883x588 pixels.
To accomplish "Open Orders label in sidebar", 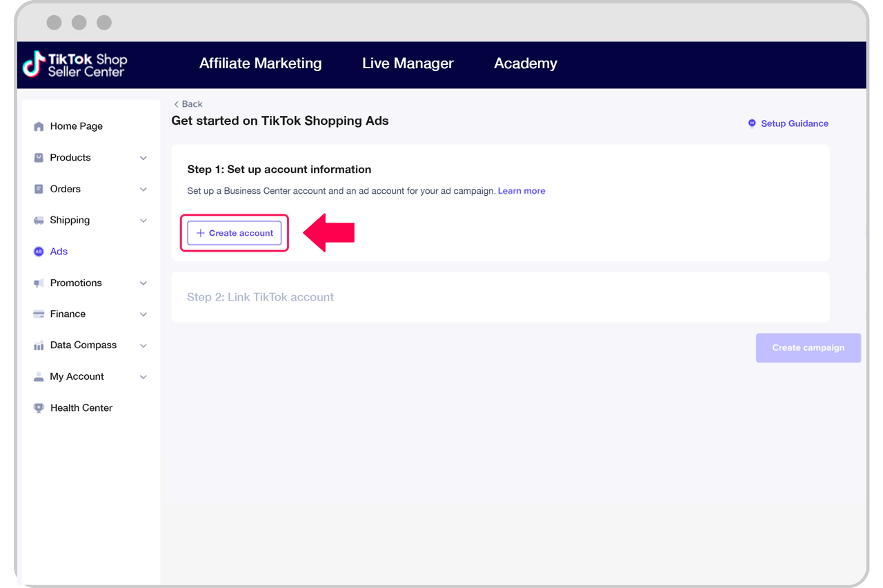I will click(x=66, y=189).
